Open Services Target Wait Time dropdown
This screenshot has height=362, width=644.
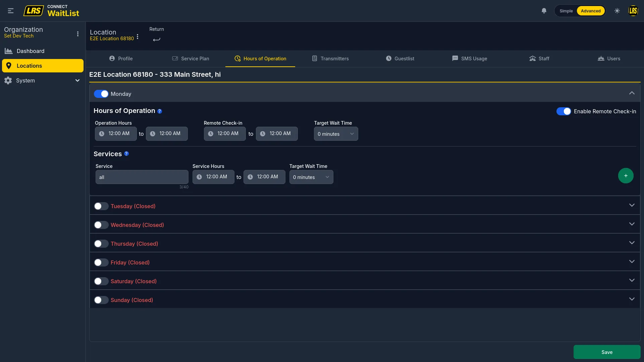pos(311,177)
